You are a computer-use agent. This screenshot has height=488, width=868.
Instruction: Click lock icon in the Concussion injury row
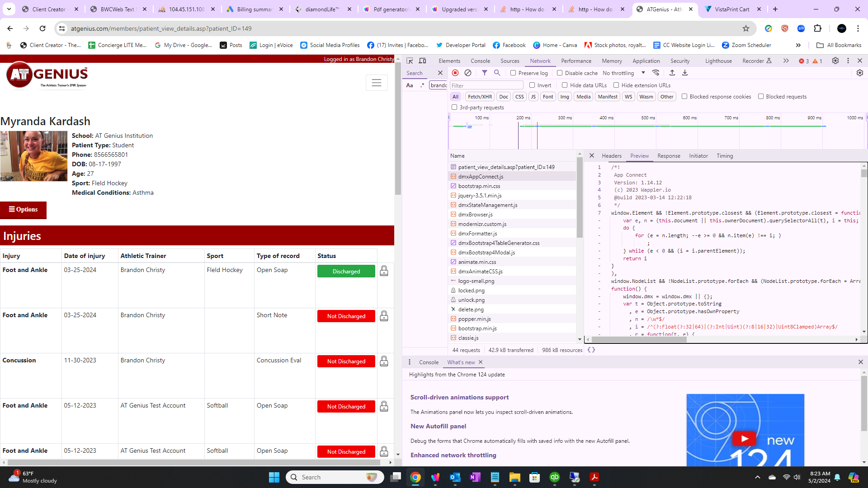(x=384, y=361)
